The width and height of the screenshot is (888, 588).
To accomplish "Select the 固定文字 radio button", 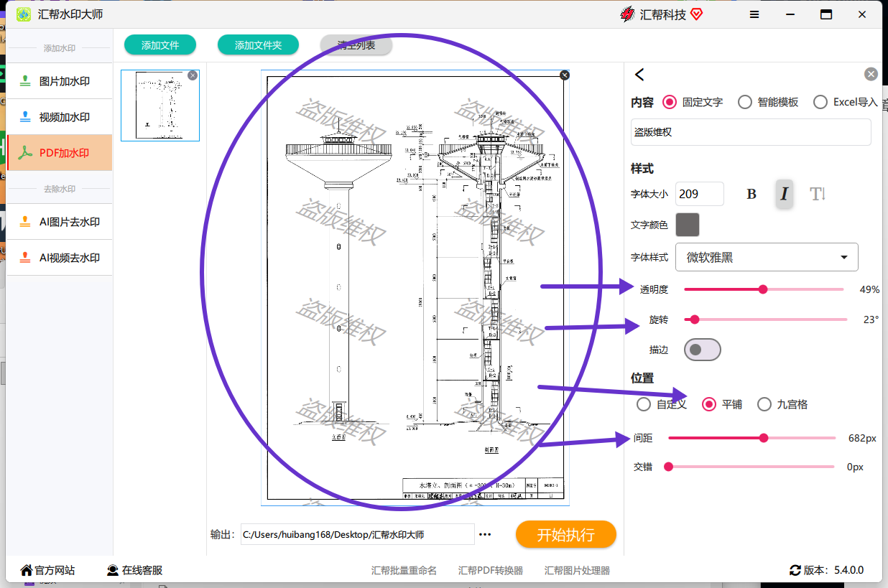I will [670, 102].
